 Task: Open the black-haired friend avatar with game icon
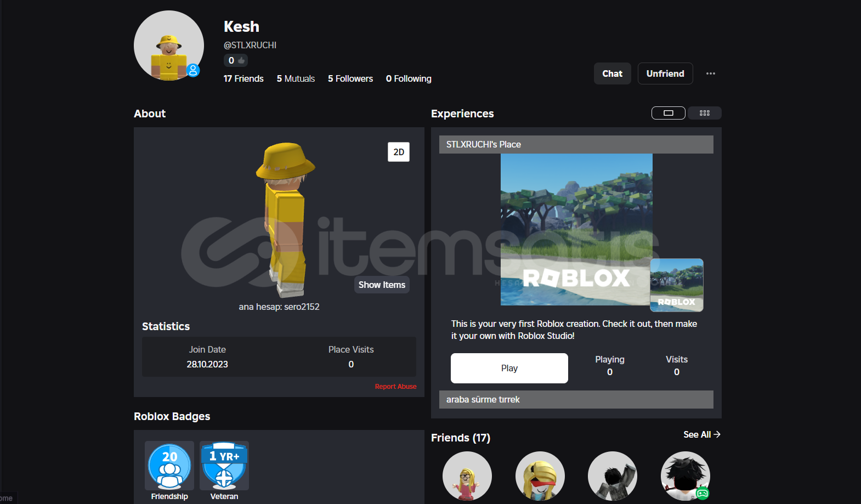pyautogui.click(x=686, y=476)
